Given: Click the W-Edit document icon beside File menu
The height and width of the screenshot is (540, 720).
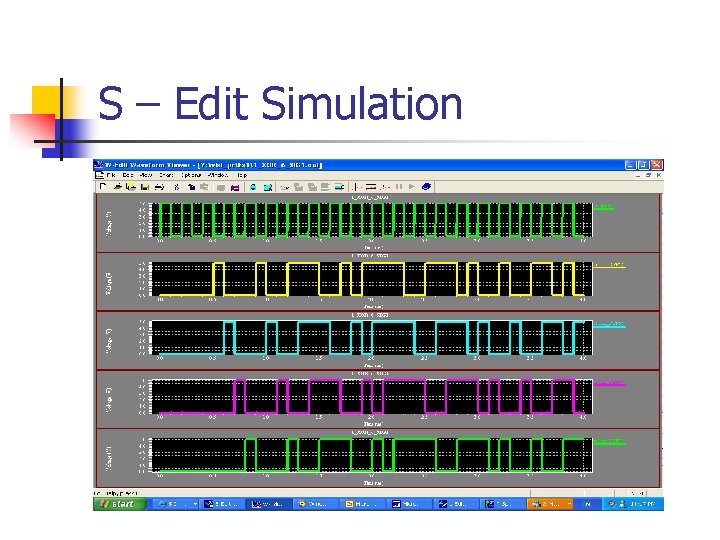Looking at the screenshot, I should coord(99,175).
